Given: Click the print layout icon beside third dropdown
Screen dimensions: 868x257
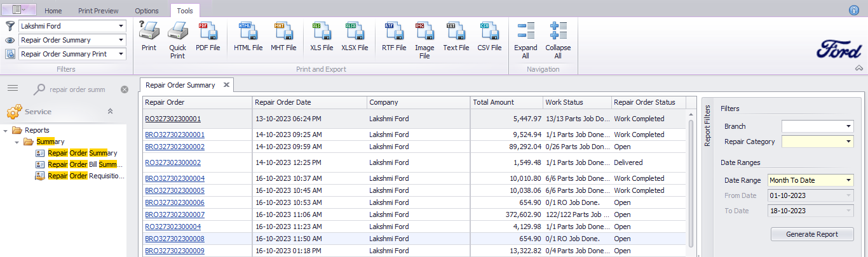Looking at the screenshot, I should (x=10, y=55).
